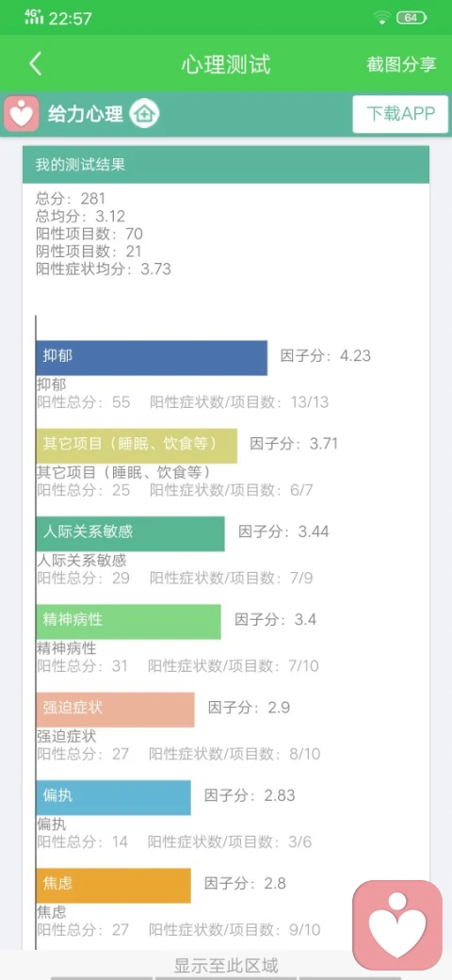Tap the 显示至此区域 label at bottom

click(226, 965)
